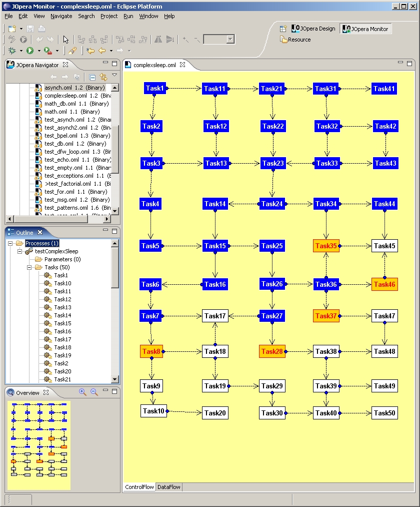Image resolution: width=420 pixels, height=507 pixels.
Task: Click Zoom In in Overview panel
Action: [82, 392]
